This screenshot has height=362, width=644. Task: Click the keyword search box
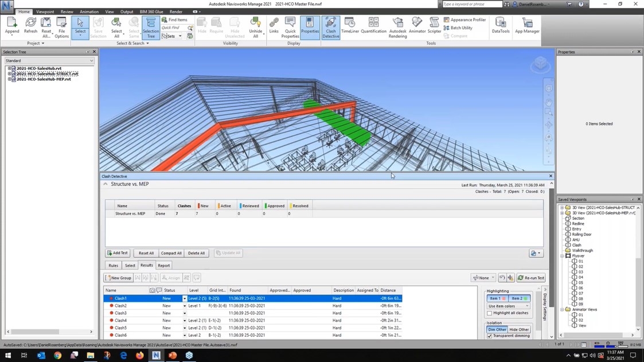tap(472, 4)
